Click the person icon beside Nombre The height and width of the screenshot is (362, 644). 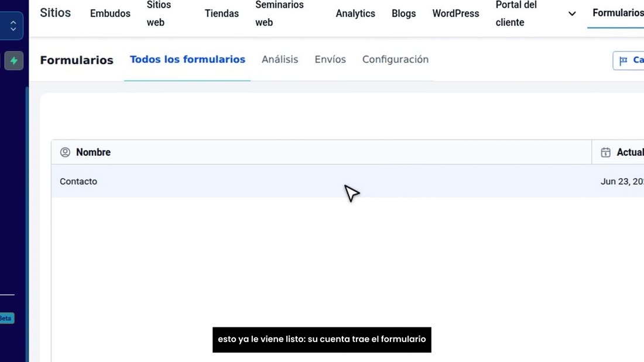tap(65, 152)
